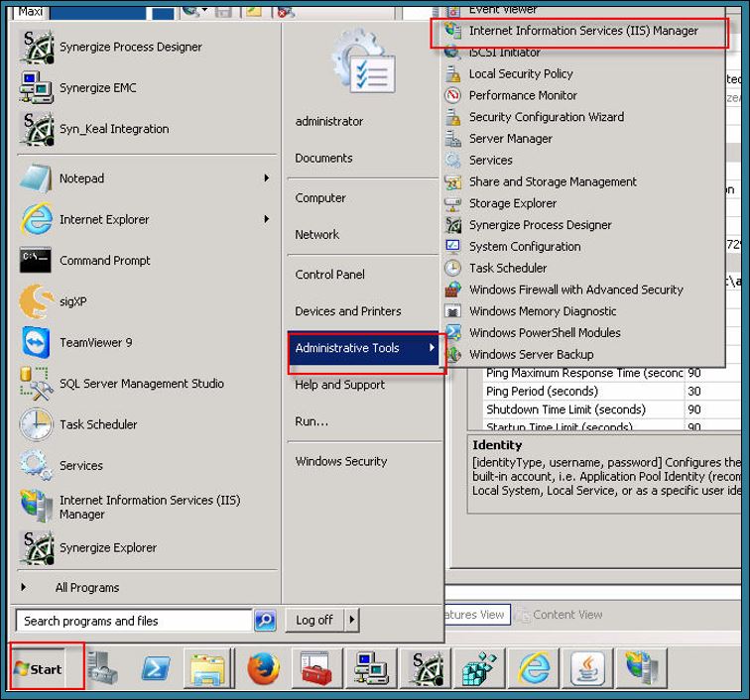Launch Firefox from the taskbar
This screenshot has height=700, width=750.
[x=264, y=668]
